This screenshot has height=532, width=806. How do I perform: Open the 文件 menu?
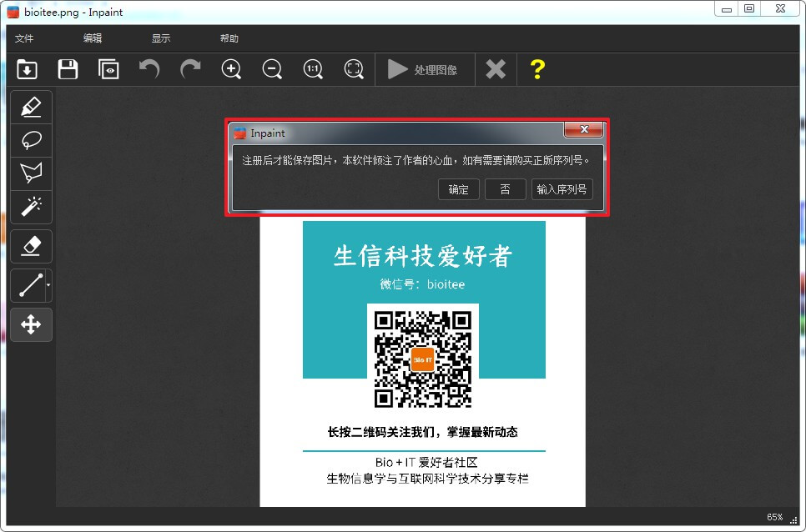(24, 38)
